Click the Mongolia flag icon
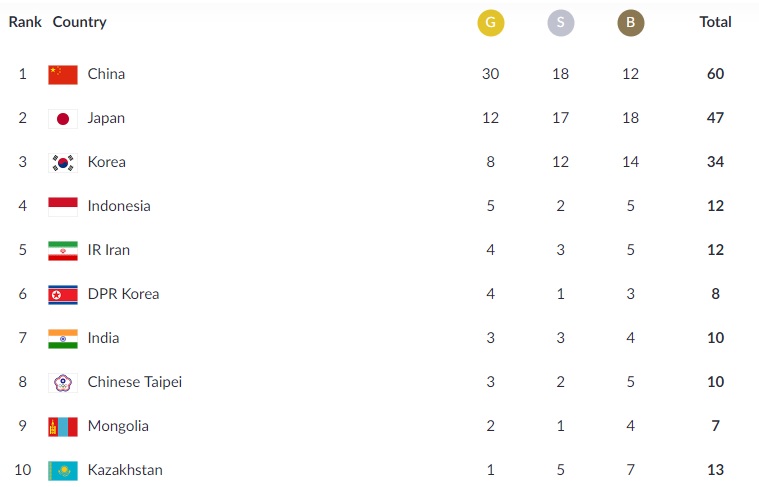The height and width of the screenshot is (487, 759). coord(63,427)
